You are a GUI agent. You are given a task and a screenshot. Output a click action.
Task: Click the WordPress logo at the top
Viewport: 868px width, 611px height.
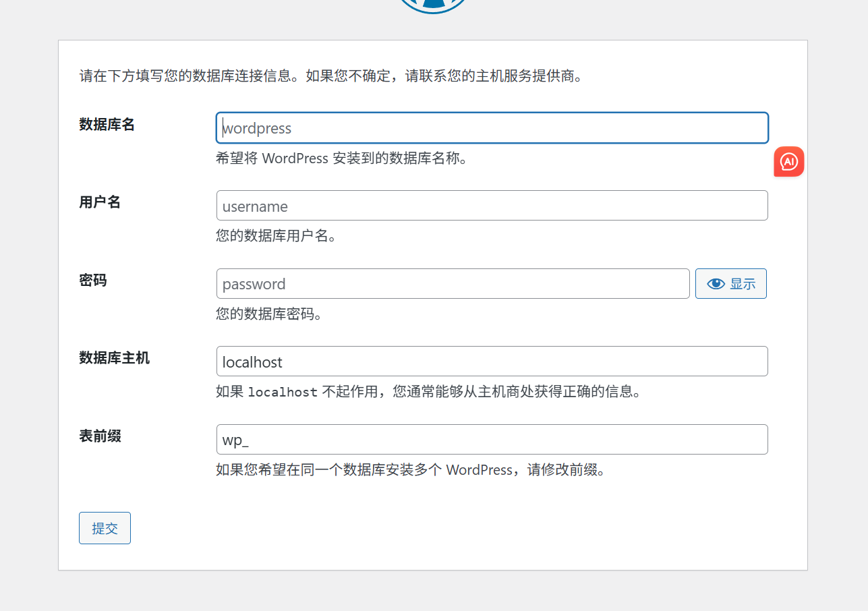433,5
